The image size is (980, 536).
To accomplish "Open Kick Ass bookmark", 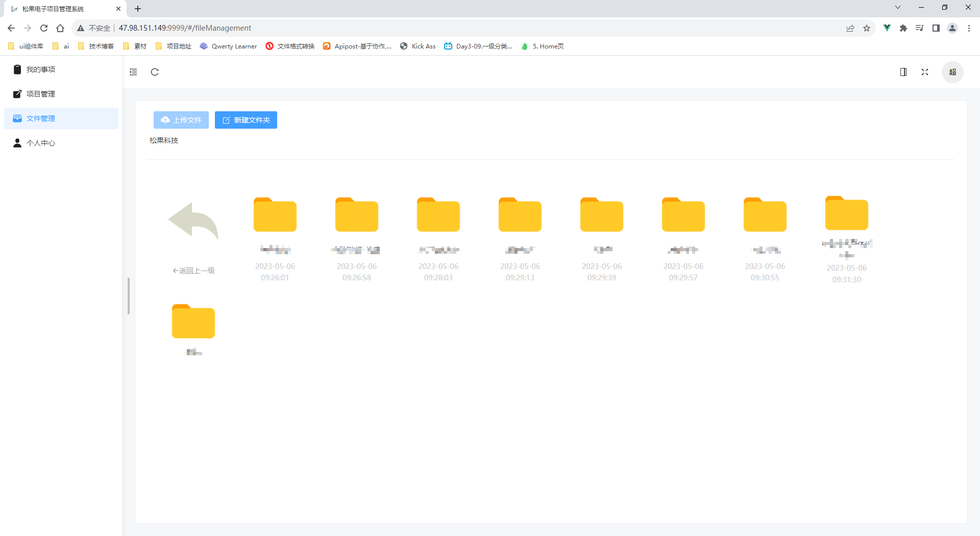I will tap(418, 46).
